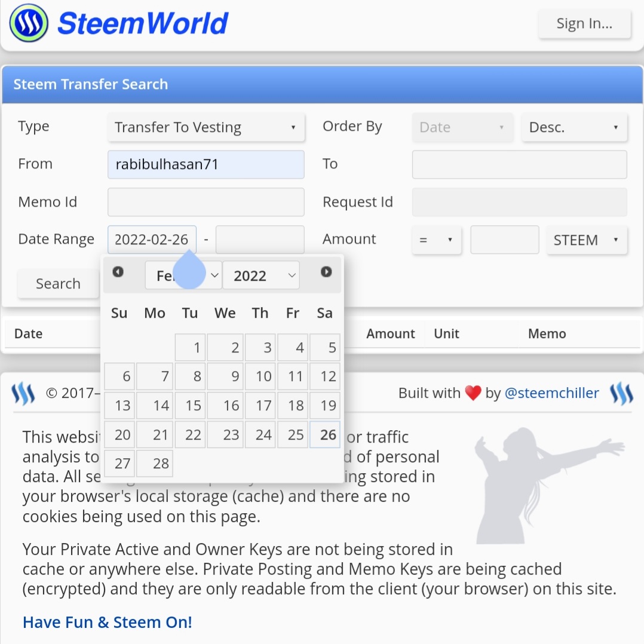The height and width of the screenshot is (644, 644).
Task: Click the Steem Transfer Search panel title
Action: pyautogui.click(x=91, y=84)
